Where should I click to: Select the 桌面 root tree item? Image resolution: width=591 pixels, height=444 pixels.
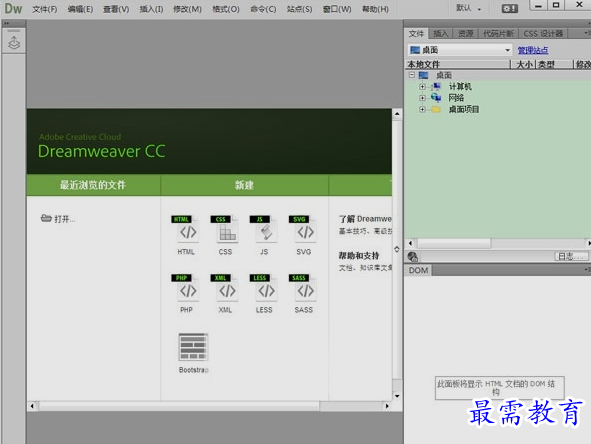pos(444,75)
